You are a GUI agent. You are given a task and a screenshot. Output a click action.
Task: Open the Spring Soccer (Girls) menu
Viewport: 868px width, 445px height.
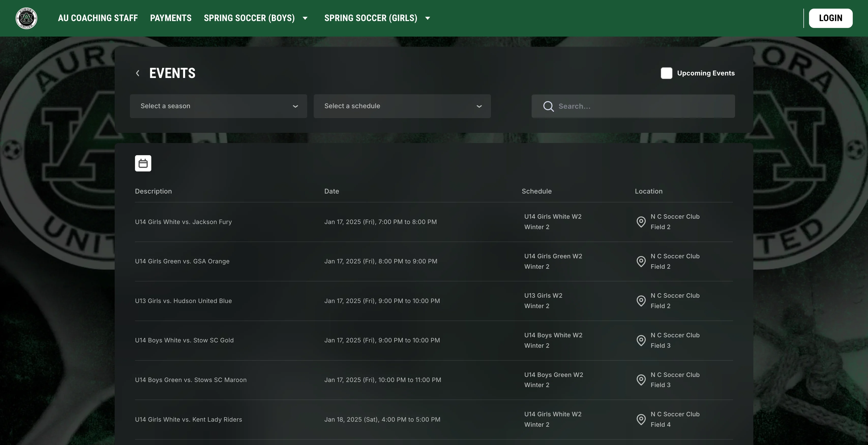pos(371,18)
